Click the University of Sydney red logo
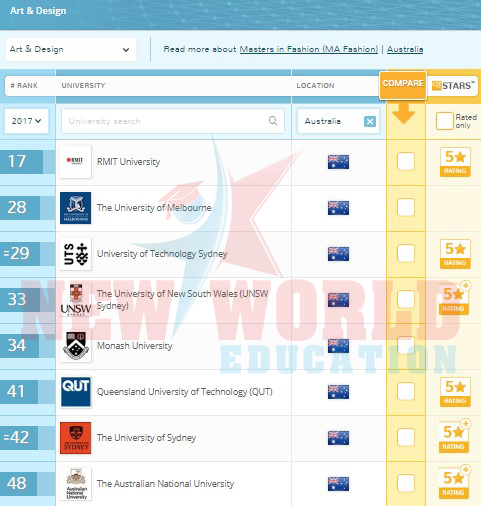 pyautogui.click(x=75, y=438)
